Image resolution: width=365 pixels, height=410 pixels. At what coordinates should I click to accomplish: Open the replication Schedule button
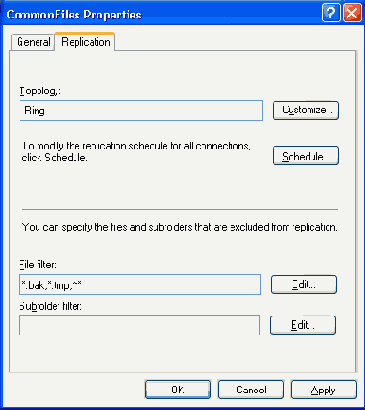coord(306,156)
